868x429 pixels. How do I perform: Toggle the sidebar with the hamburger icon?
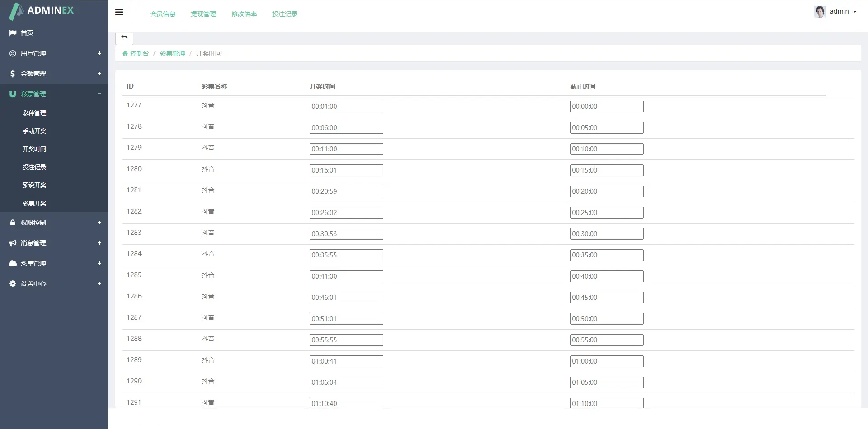(119, 12)
